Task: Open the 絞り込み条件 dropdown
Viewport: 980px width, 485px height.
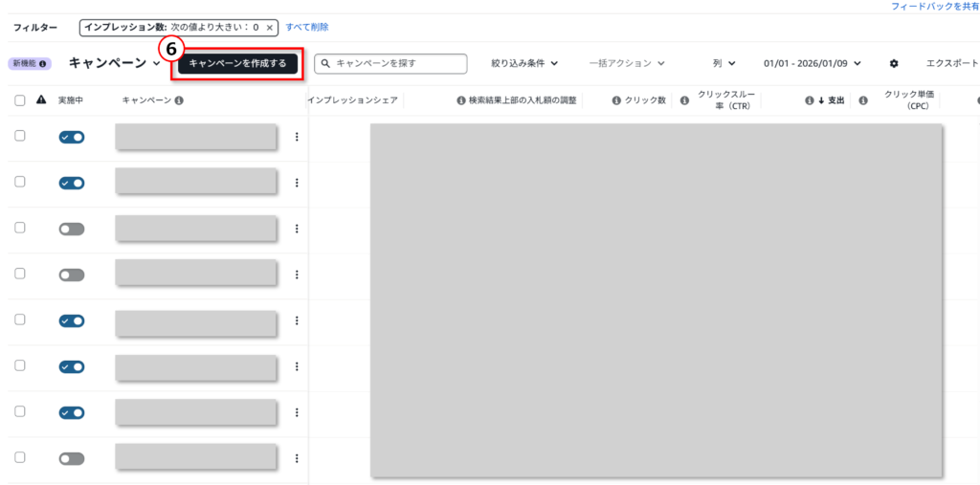Action: click(524, 63)
